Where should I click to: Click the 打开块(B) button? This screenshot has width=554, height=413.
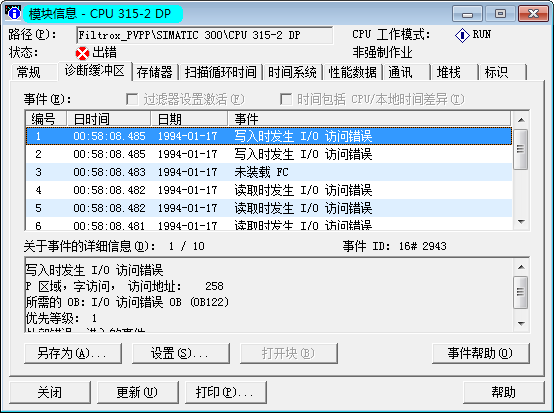(289, 353)
